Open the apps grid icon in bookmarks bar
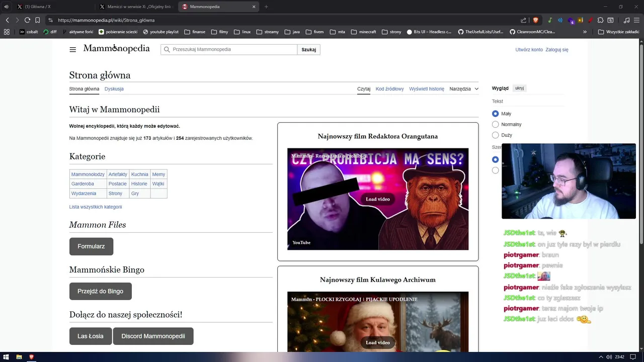 click(x=7, y=32)
